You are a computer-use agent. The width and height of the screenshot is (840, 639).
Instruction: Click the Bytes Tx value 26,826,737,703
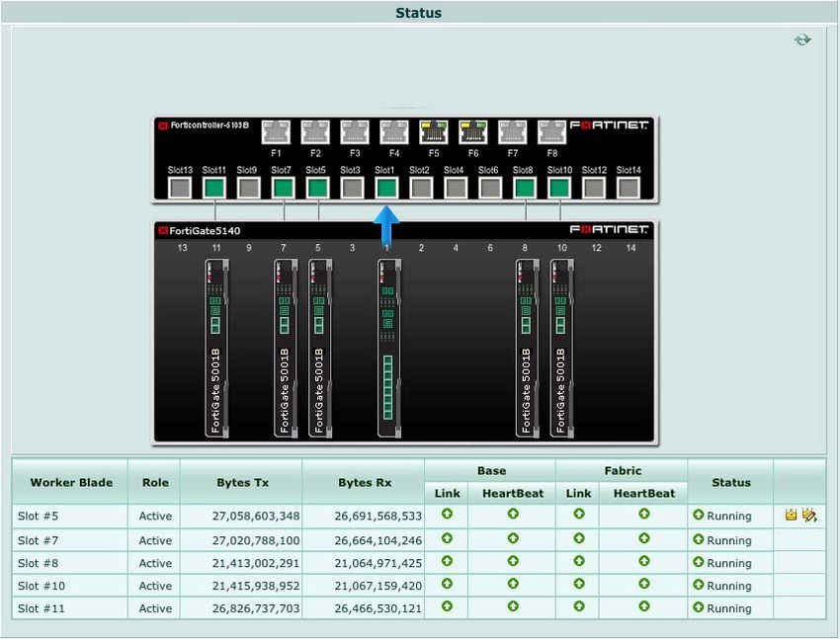256,608
